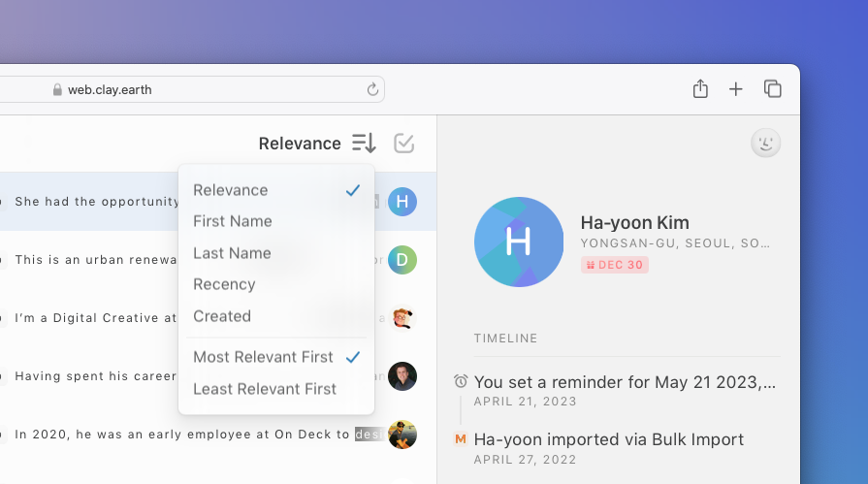868x484 pixels.
Task: Click the sort order icon beside Relevance
Action: [x=364, y=144]
